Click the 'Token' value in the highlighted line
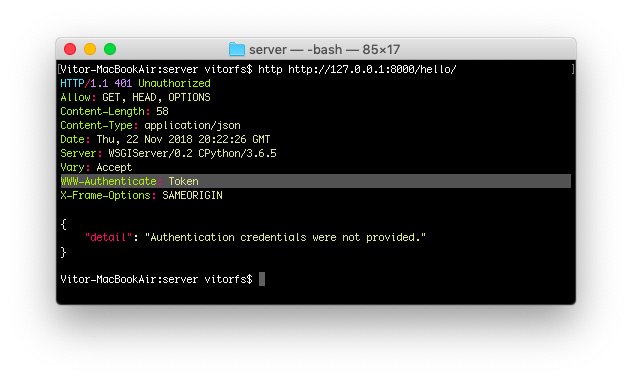The width and height of the screenshot is (632, 379). tap(183, 181)
